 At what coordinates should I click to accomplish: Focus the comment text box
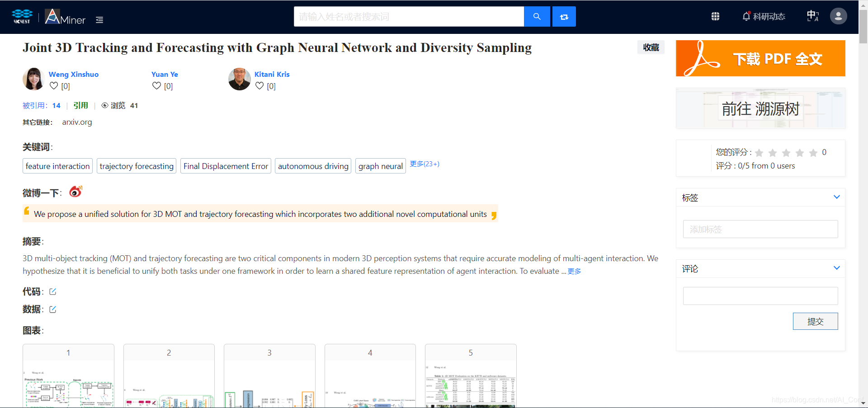pos(760,296)
